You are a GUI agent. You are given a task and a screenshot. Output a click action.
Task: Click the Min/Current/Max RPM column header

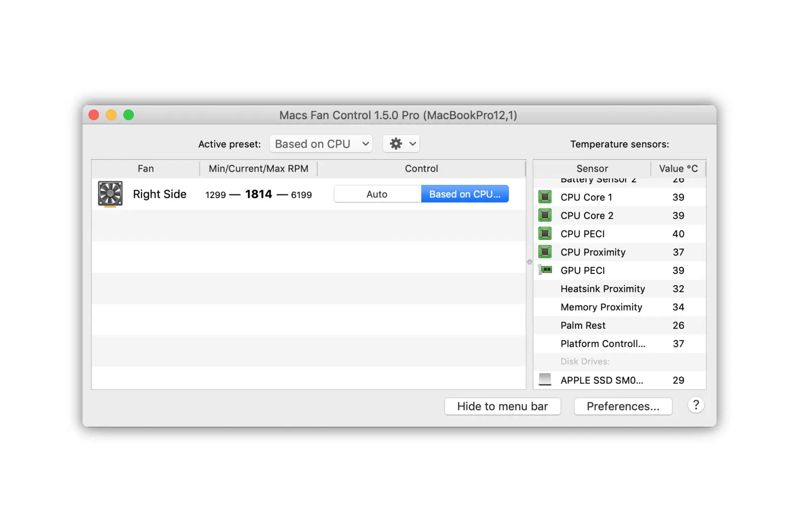tap(258, 168)
